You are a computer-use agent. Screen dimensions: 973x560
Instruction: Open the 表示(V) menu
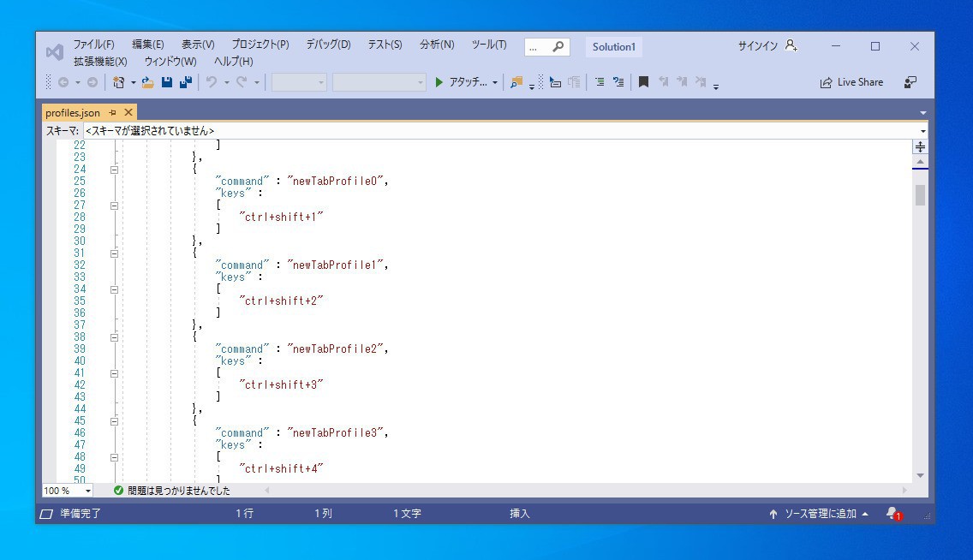198,45
